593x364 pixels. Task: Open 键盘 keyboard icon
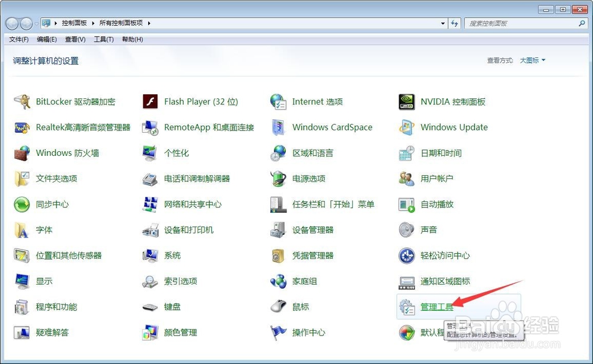click(x=150, y=307)
